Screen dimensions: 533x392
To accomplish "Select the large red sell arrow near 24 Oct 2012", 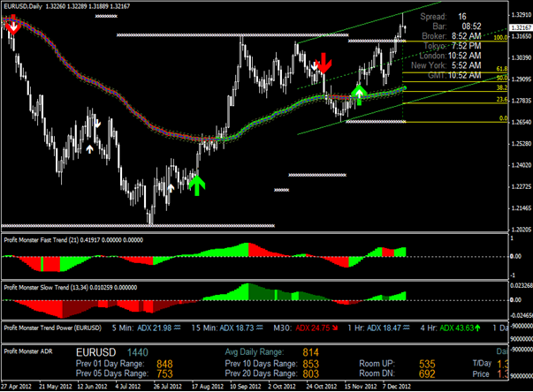I will pos(324,64).
